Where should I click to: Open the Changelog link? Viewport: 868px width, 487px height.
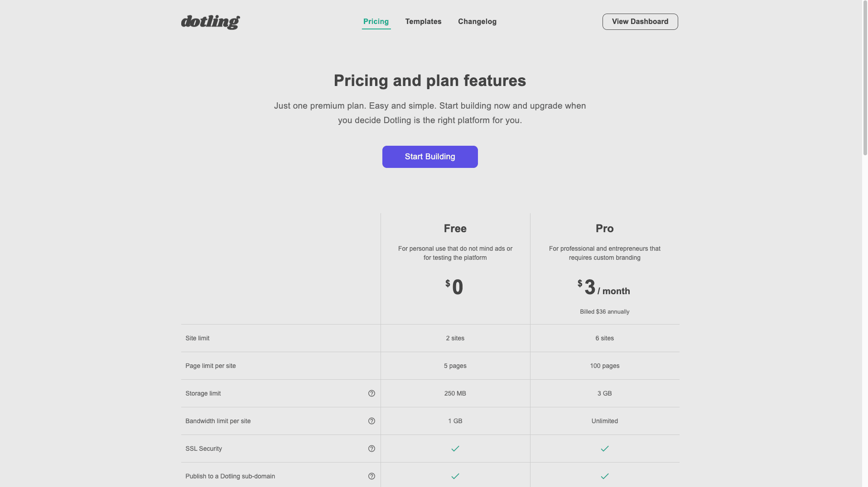tap(477, 22)
